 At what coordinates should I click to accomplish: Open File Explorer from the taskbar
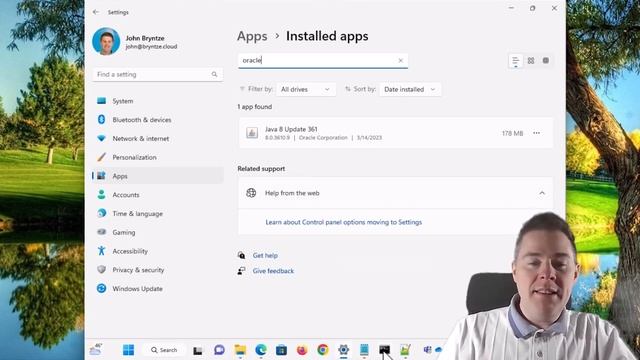pyautogui.click(x=240, y=350)
